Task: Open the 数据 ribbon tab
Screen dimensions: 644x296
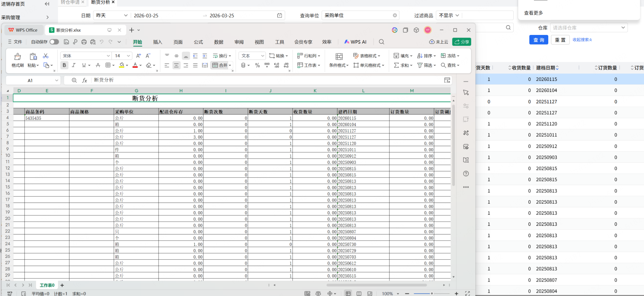Action: (x=218, y=42)
